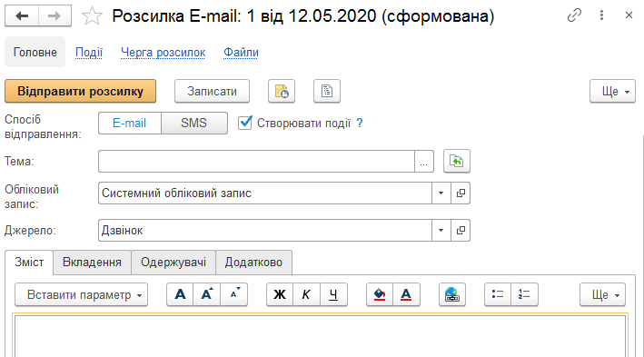The height and width of the screenshot is (357, 644).
Task: Focus the Тема input field
Action: click(x=256, y=161)
